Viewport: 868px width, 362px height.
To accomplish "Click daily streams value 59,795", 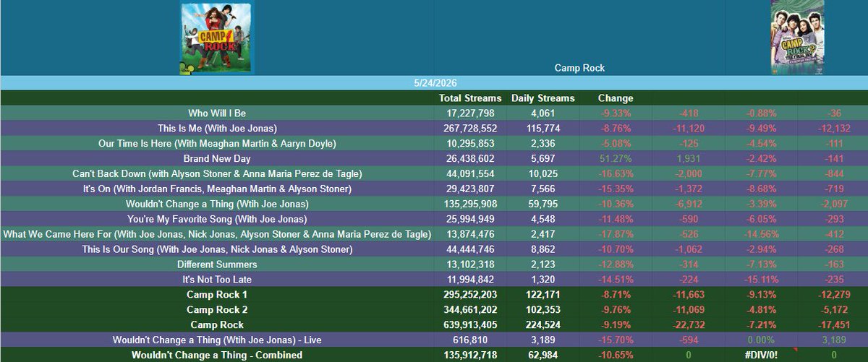I will point(543,204).
